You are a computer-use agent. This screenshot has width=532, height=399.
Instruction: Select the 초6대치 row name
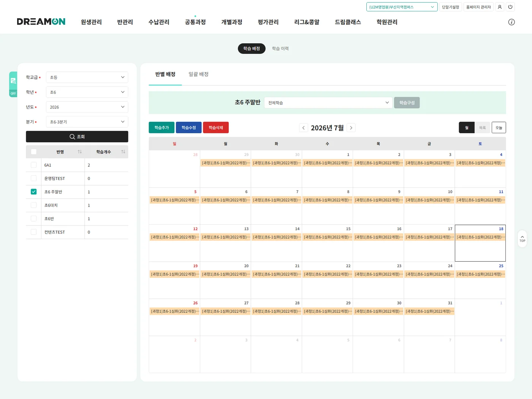(x=51, y=205)
